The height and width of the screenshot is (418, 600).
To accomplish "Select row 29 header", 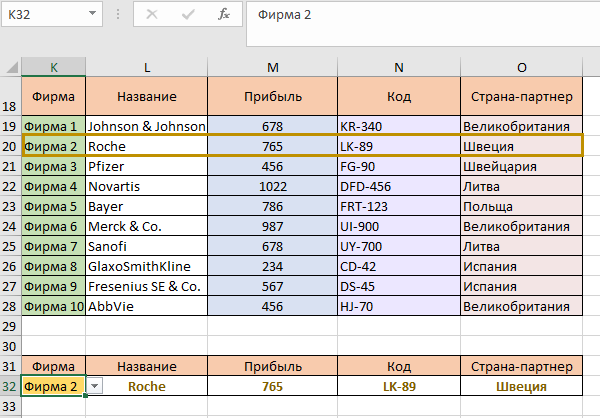I will [10, 326].
